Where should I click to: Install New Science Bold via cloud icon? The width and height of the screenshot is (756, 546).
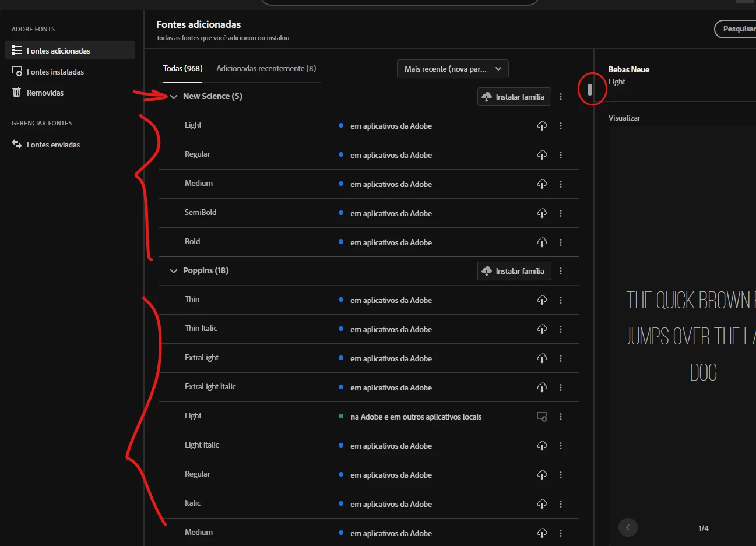(542, 242)
